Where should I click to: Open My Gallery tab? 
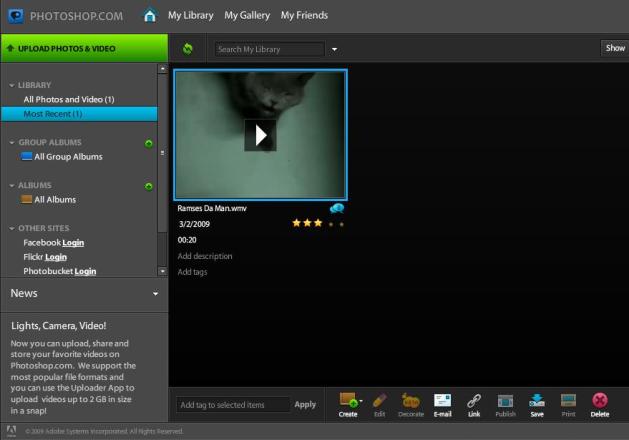pyautogui.click(x=246, y=15)
